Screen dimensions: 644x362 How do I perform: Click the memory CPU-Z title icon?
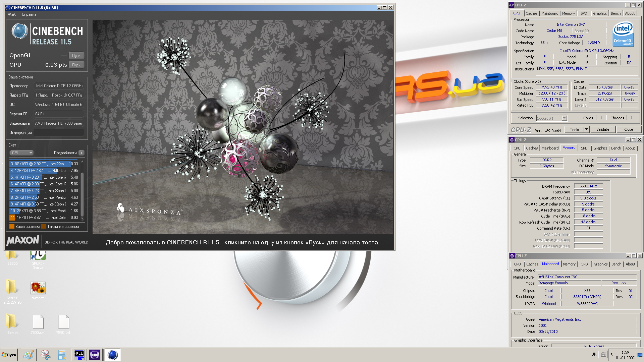(x=512, y=140)
